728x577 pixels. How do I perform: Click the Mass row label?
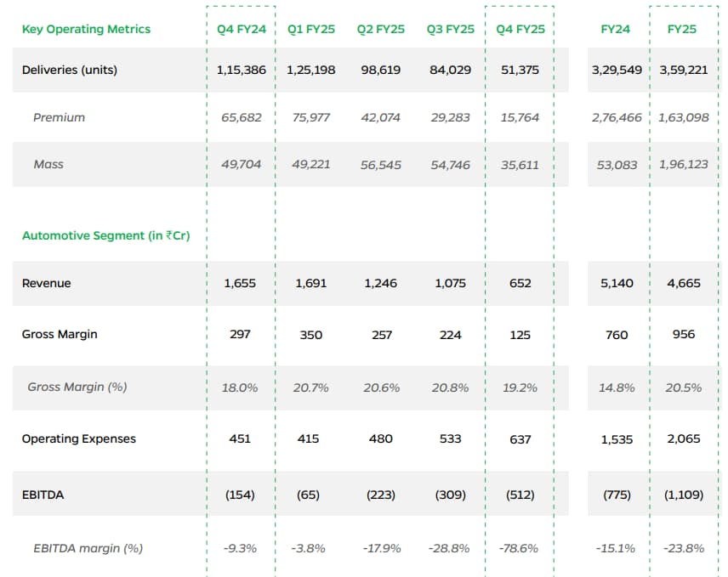point(48,164)
